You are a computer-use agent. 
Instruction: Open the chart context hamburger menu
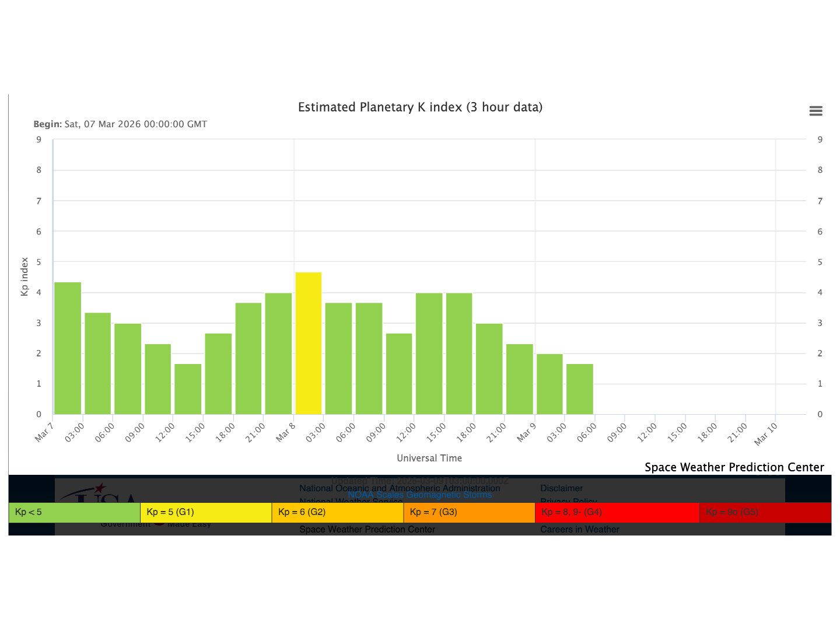click(815, 111)
